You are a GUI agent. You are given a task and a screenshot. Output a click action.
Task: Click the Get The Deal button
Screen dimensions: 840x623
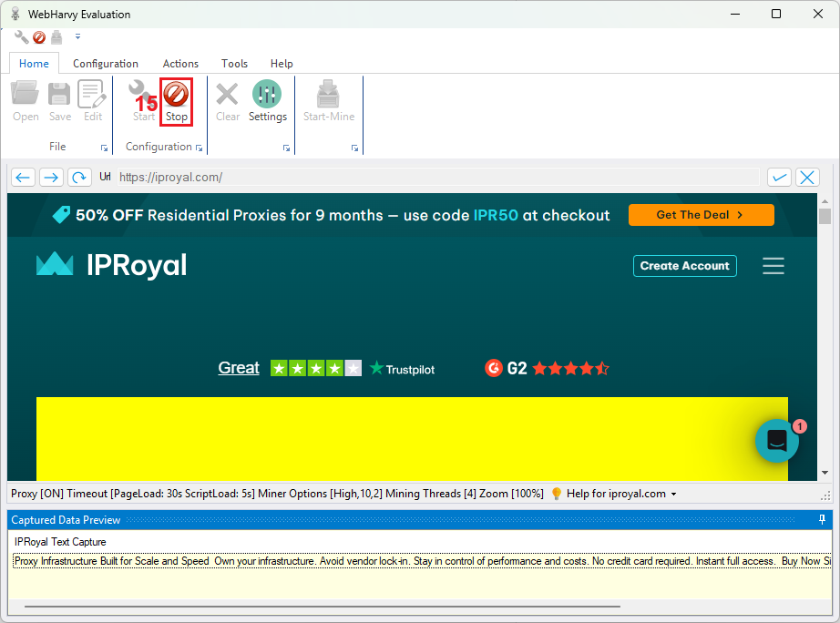pos(701,215)
